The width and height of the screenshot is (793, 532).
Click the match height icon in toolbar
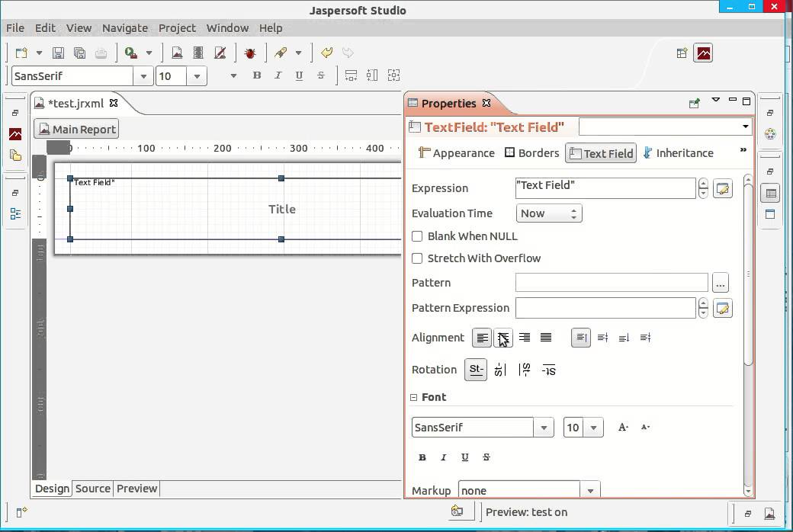point(372,75)
